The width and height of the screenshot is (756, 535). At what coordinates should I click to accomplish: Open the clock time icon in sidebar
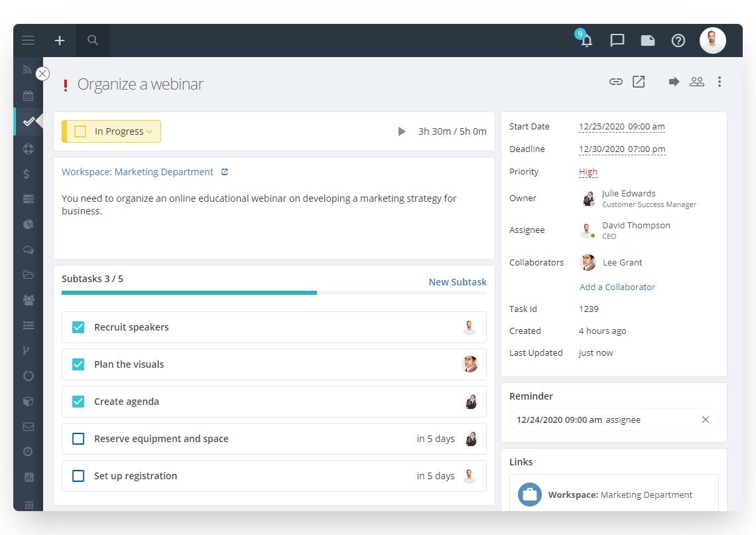pyautogui.click(x=28, y=451)
